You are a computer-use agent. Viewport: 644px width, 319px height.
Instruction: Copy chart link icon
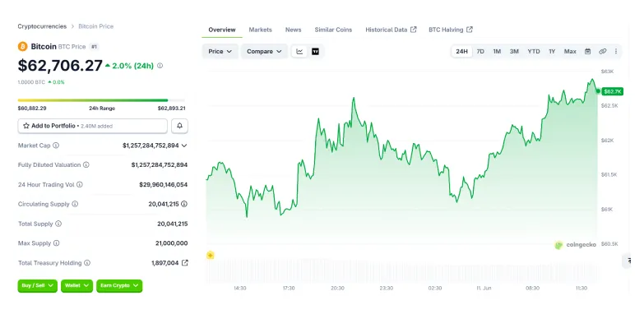click(603, 51)
